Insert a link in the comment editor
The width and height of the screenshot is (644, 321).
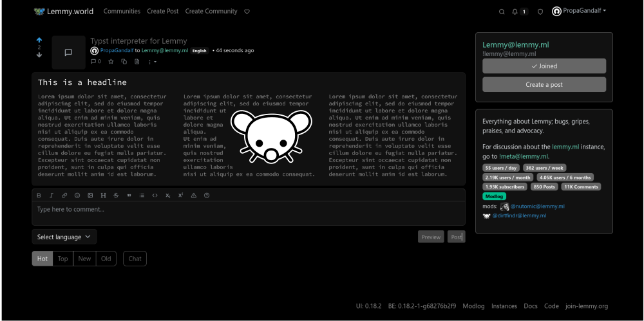64,196
